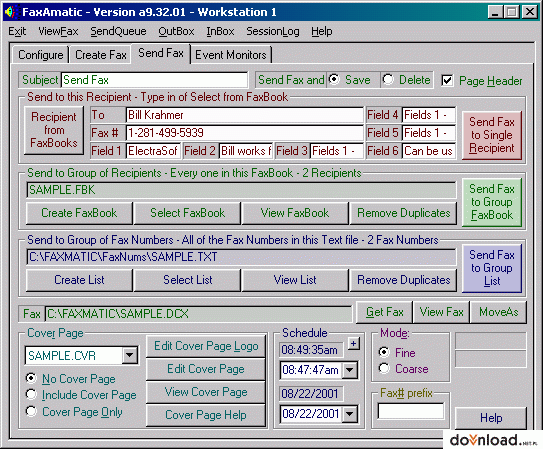Open the SessionLog menu
This screenshot has height=449, width=543.
(x=273, y=32)
